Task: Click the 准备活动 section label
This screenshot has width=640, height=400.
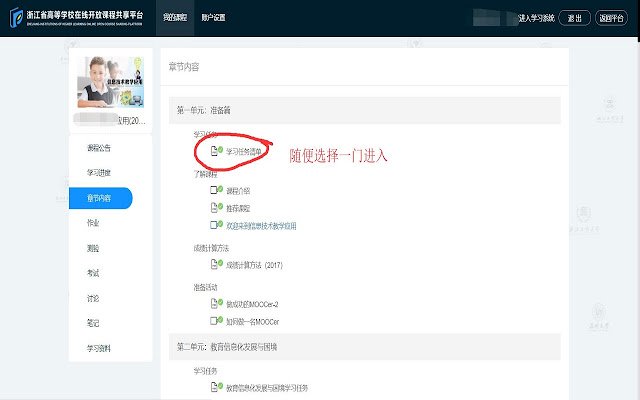Action: point(205,287)
